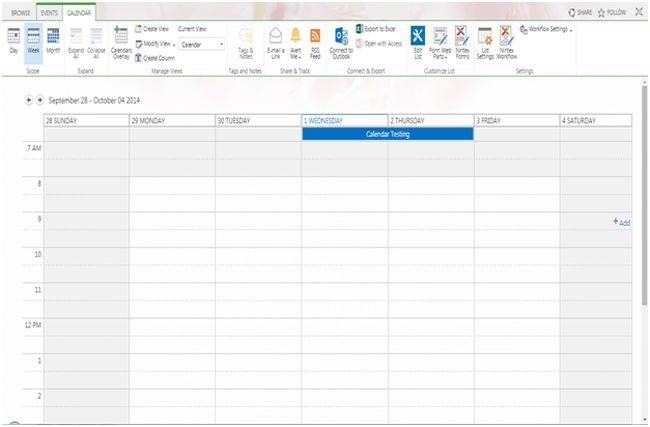
Task: Click Connect to Outlook
Action: (341, 43)
